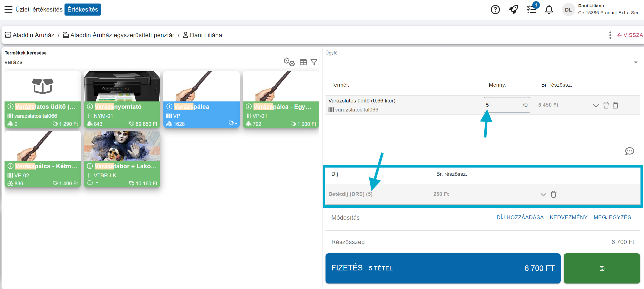Switch product view to table layout

[x=303, y=62]
